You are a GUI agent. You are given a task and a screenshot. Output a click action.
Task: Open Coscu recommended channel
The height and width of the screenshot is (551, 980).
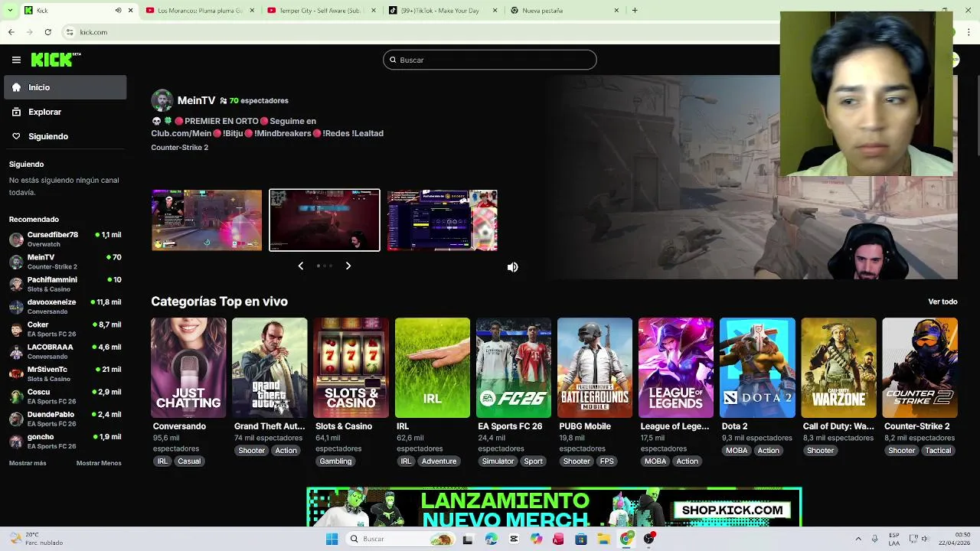coord(65,396)
